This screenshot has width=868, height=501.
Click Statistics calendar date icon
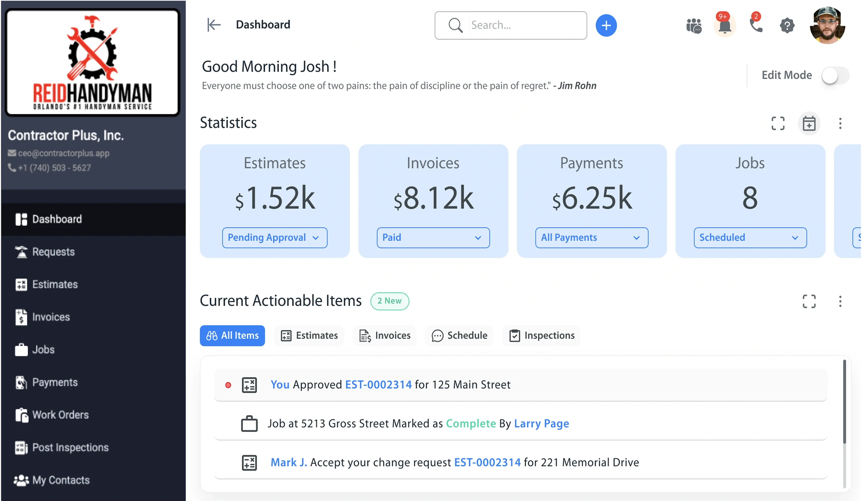pyautogui.click(x=809, y=124)
